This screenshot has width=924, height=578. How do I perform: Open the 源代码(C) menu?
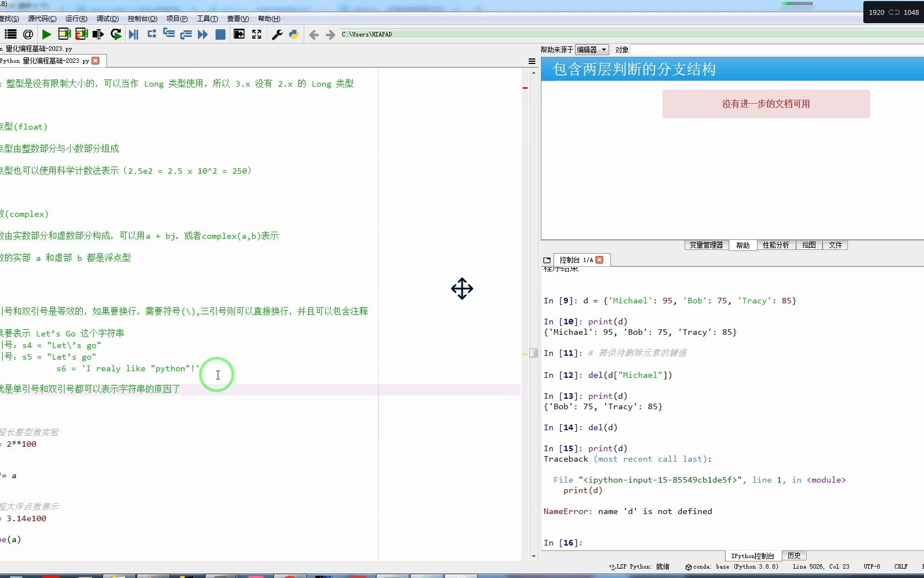[x=42, y=19]
